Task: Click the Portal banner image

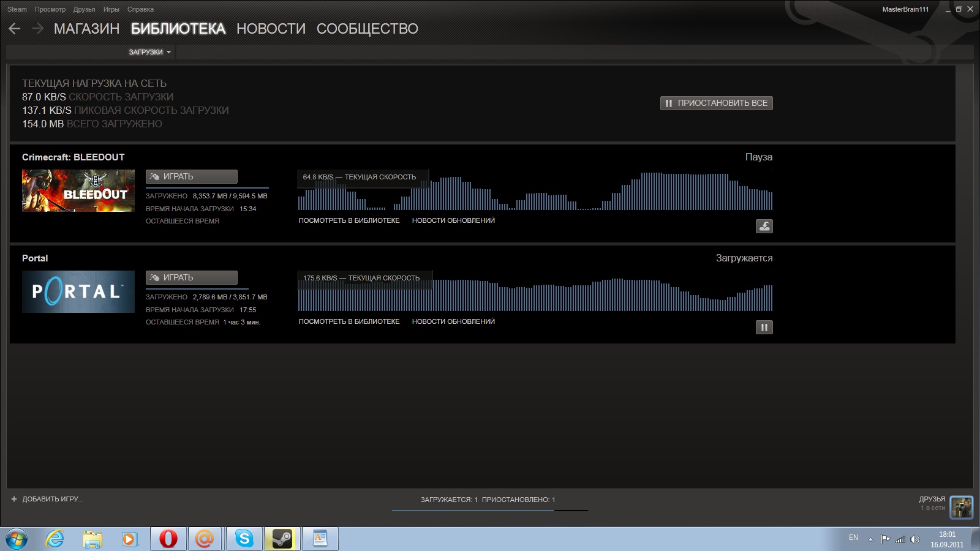Action: click(78, 292)
